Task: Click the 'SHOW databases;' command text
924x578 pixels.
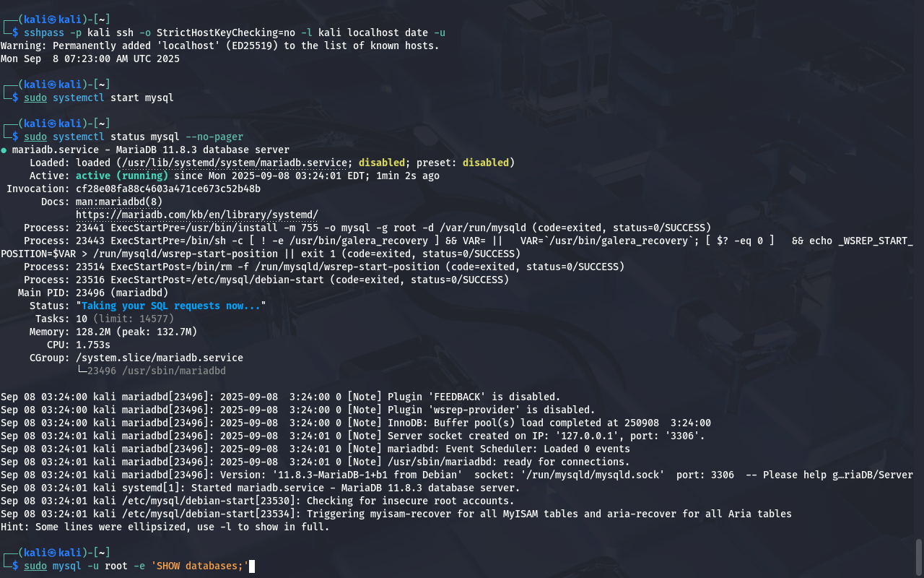Action: (x=200, y=566)
